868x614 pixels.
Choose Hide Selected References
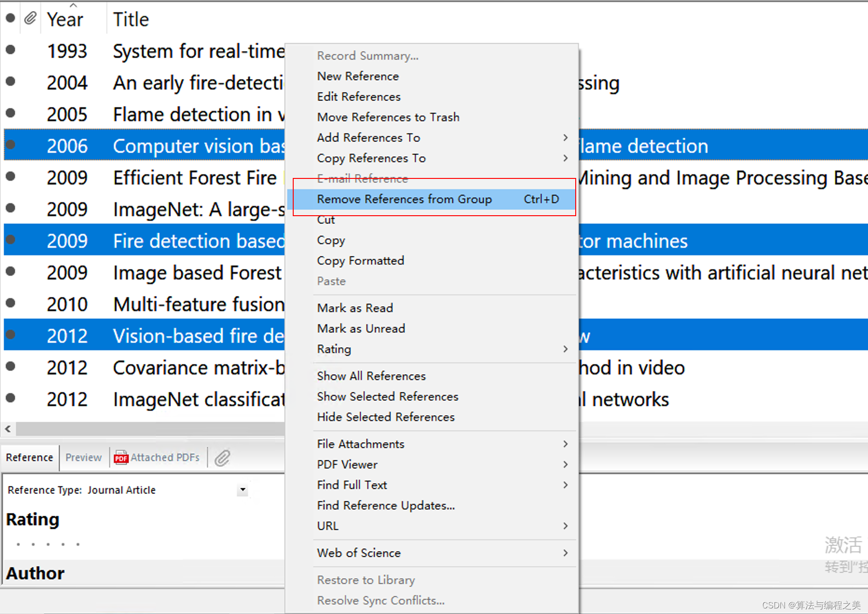(x=432, y=417)
